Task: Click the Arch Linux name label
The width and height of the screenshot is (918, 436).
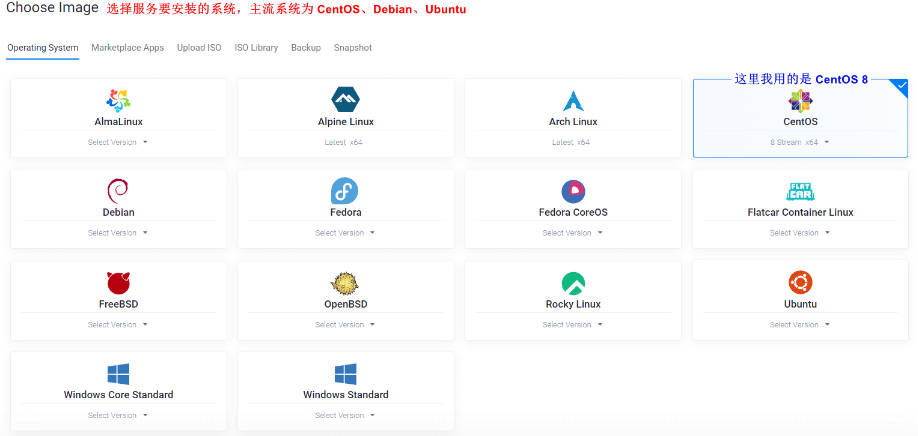Action: pyautogui.click(x=573, y=122)
